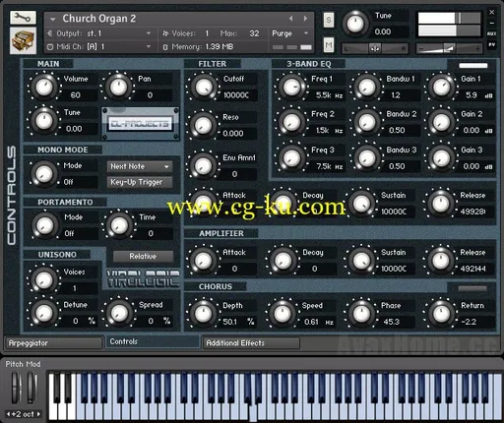
Task: Click the Chorus Phase knob
Action: (x=361, y=314)
